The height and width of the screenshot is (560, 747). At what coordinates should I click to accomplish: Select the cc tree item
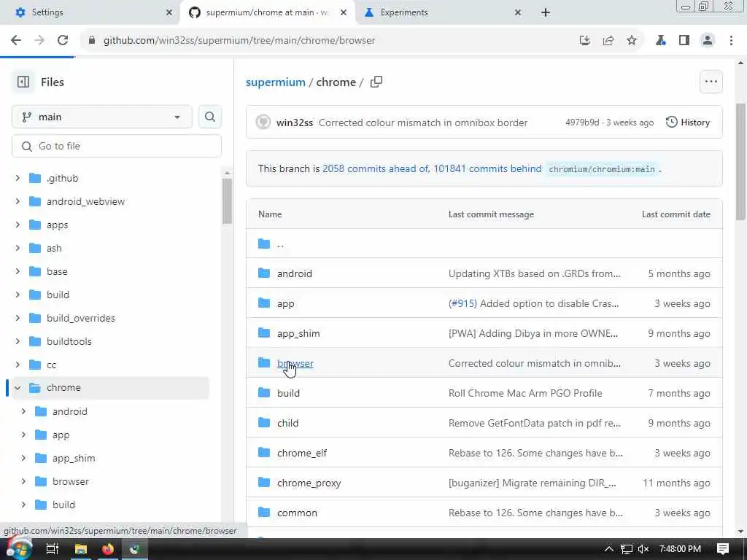point(52,365)
